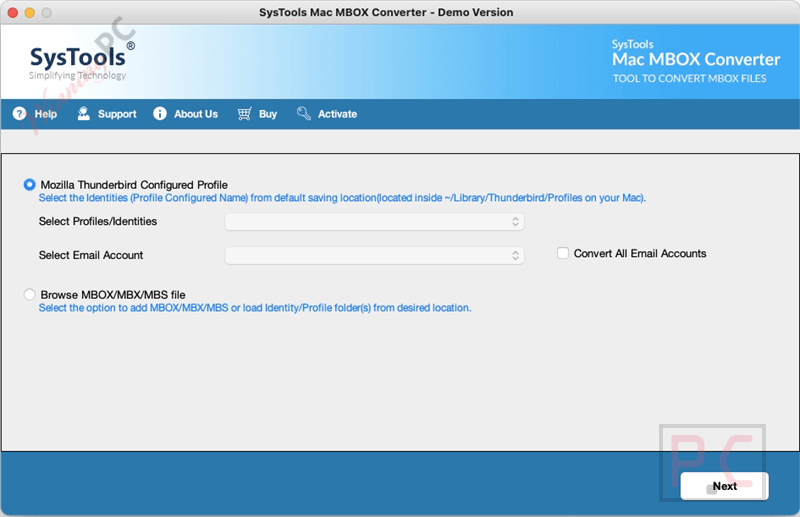
Task: Open the Support menu item
Action: 107,113
